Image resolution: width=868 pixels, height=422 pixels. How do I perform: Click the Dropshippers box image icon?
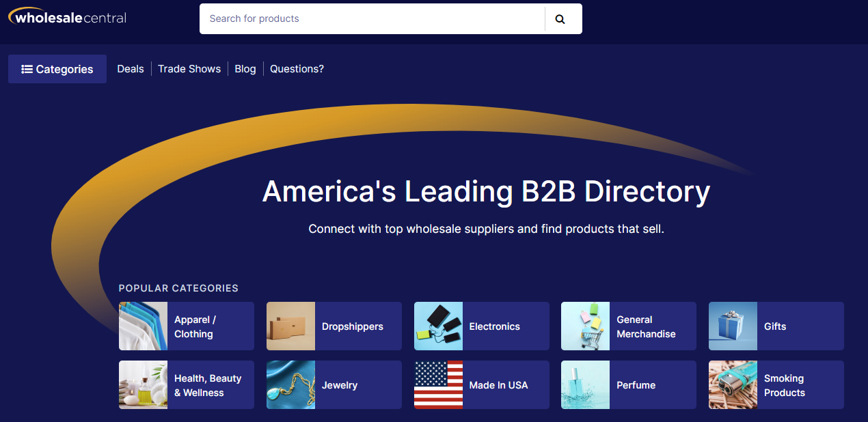pyautogui.click(x=290, y=326)
